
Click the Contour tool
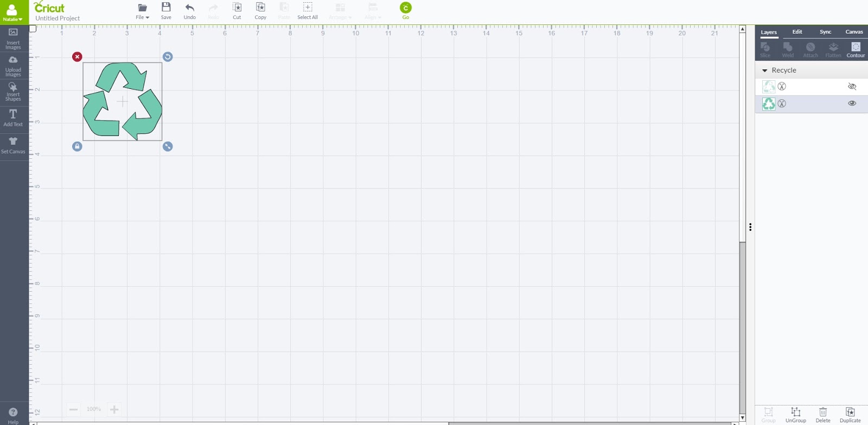point(856,50)
